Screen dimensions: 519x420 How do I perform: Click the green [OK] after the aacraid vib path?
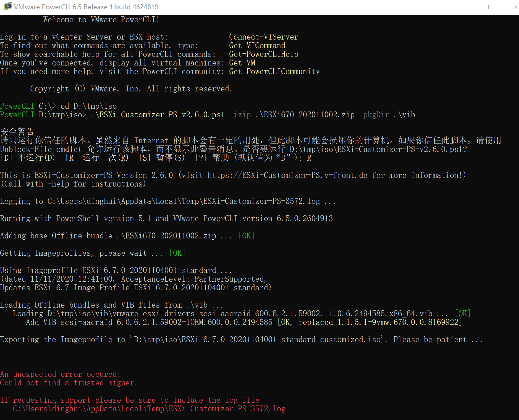[462, 313]
